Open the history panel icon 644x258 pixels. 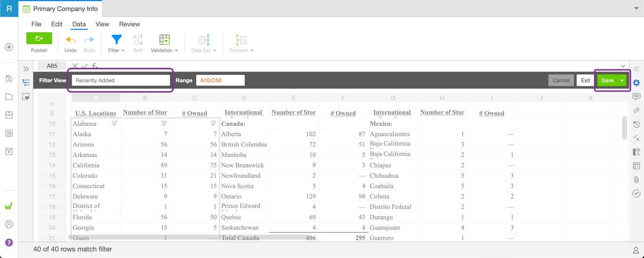tap(637, 124)
